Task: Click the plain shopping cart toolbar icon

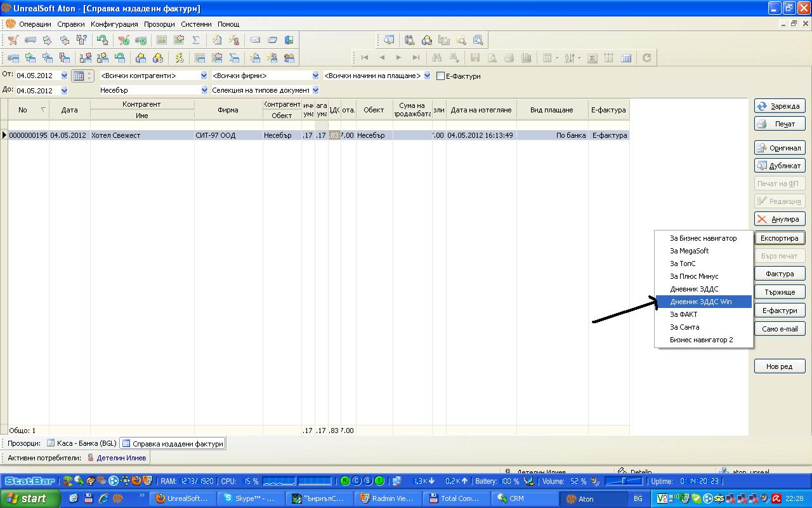Action: point(13,40)
